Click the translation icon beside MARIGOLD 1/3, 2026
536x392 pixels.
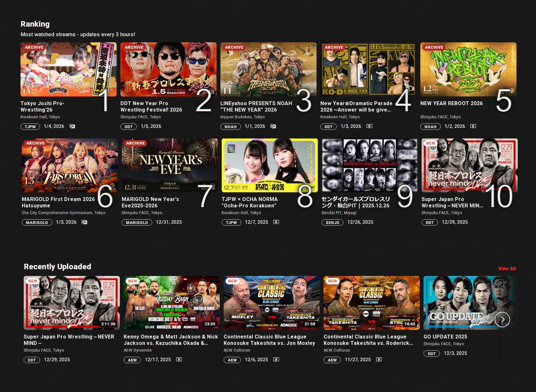click(84, 222)
